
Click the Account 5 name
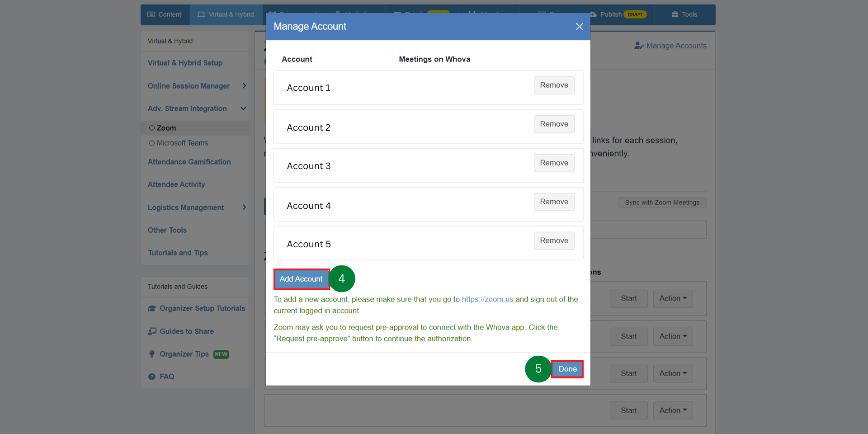(309, 244)
